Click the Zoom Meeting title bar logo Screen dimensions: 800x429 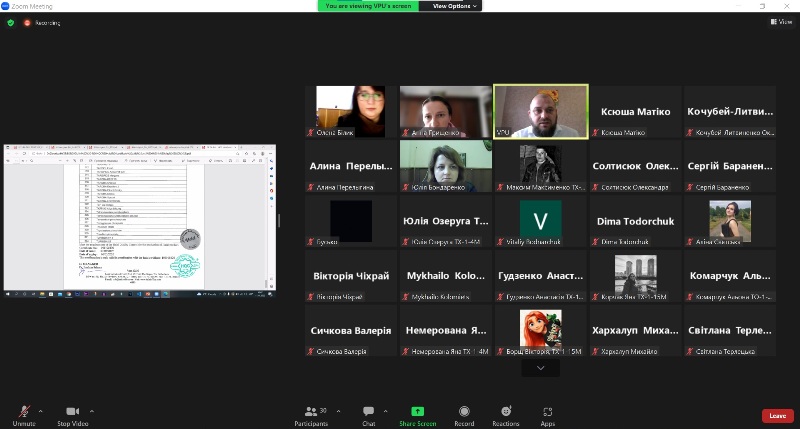click(5, 6)
